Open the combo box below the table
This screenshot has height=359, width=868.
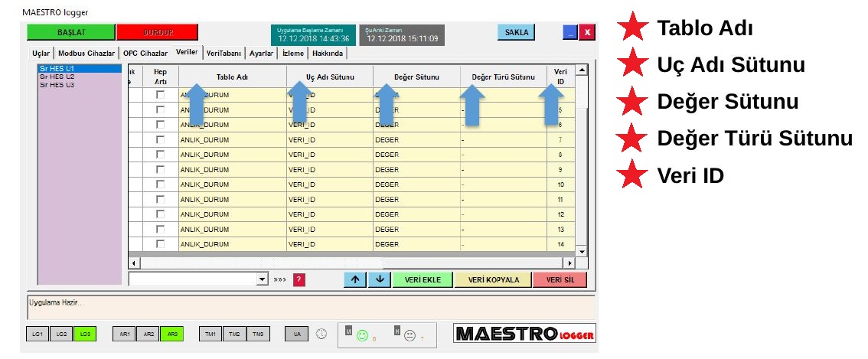pos(198,279)
